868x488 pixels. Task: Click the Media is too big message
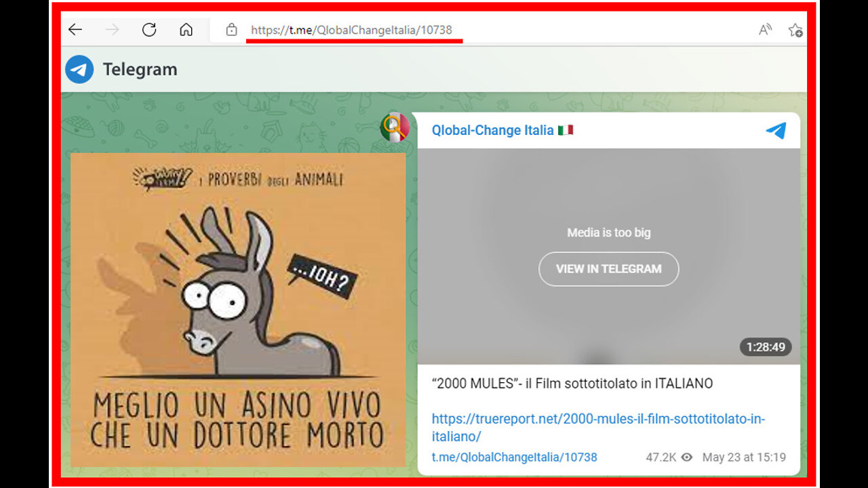(x=609, y=232)
